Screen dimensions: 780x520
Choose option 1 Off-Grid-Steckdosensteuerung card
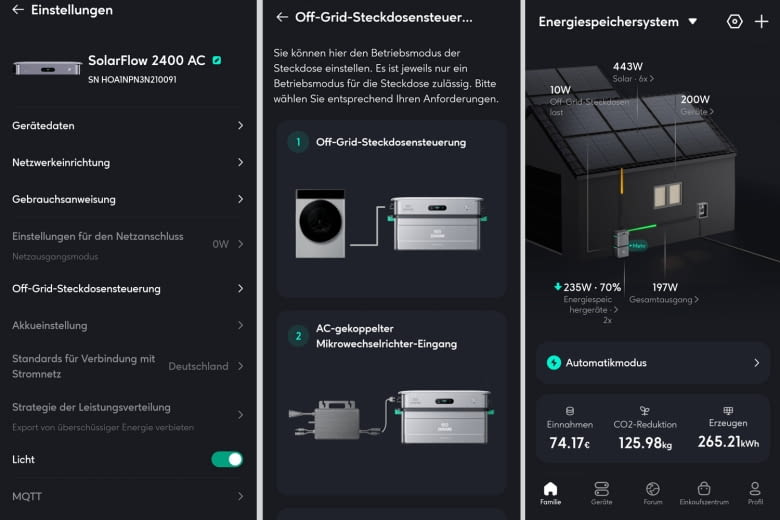coord(391,208)
